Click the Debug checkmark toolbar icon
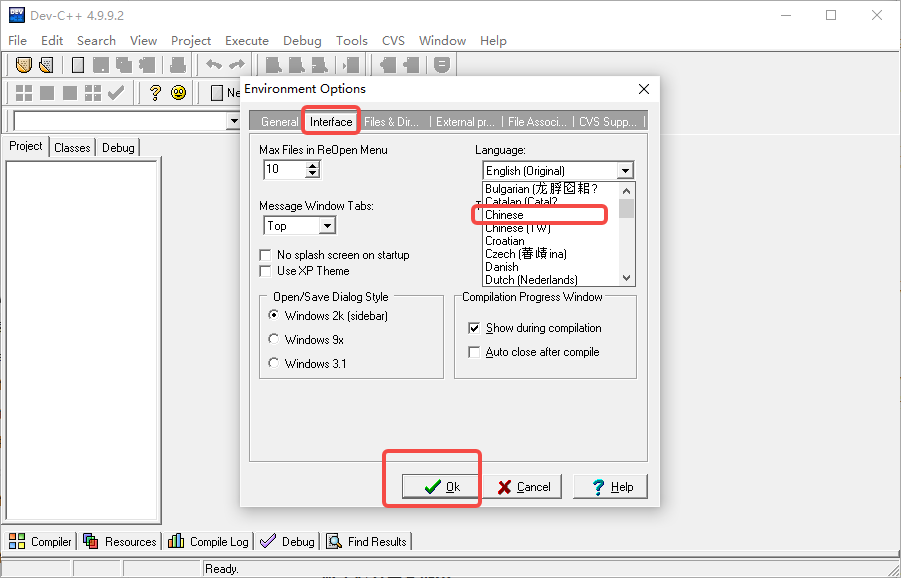901x578 pixels. coord(116,93)
